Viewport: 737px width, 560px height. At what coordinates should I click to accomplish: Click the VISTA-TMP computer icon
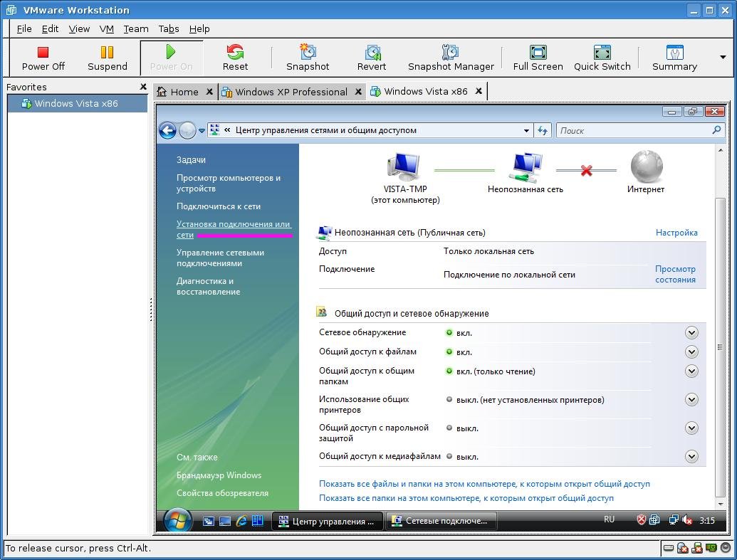[x=404, y=167]
